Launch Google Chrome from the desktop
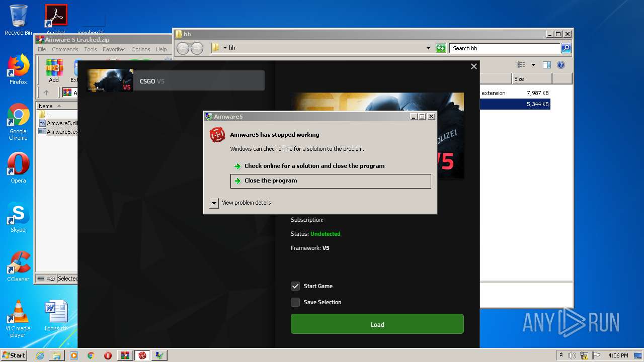644x362 pixels. [x=18, y=122]
